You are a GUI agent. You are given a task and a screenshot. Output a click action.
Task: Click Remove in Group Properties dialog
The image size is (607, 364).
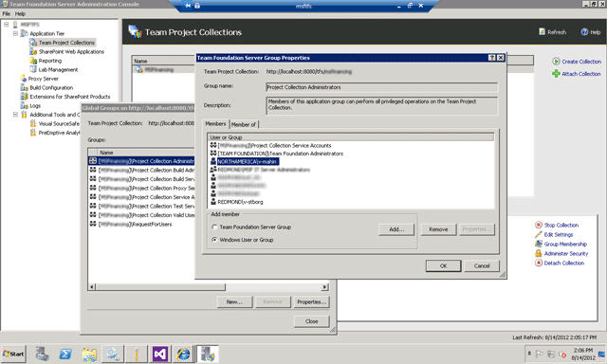[x=438, y=229]
